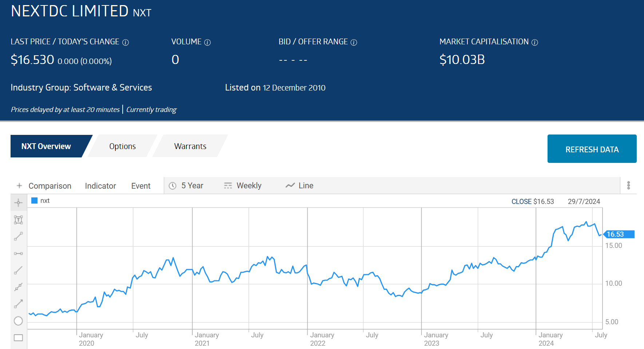Click info icon next to Bid / Offer Range
This screenshot has height=349, width=644.
click(x=354, y=43)
